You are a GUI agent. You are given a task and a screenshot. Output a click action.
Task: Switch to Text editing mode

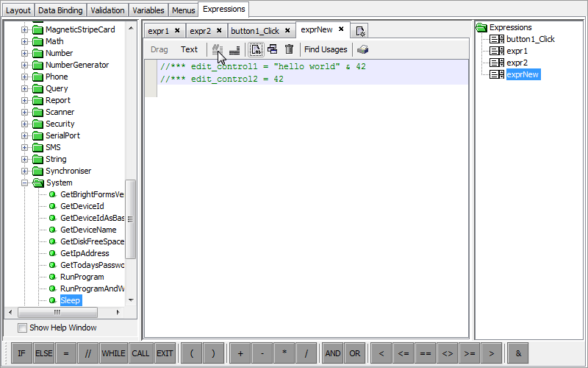(x=189, y=49)
